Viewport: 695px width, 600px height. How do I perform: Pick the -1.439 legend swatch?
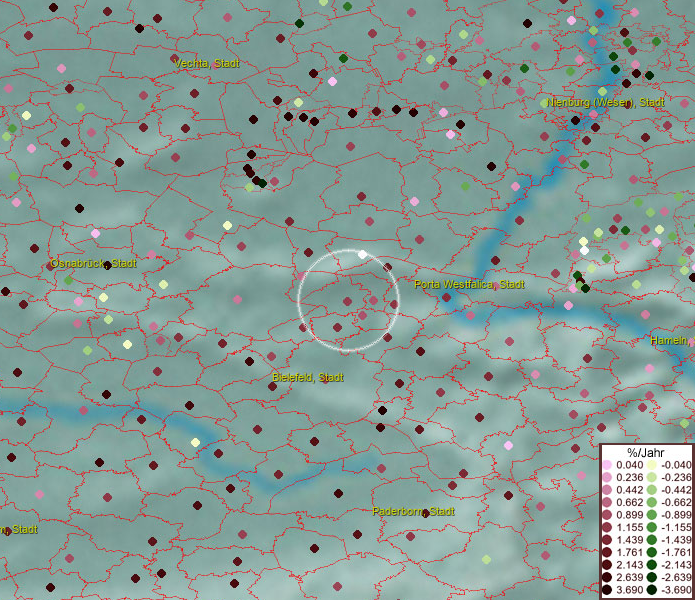coord(652,540)
